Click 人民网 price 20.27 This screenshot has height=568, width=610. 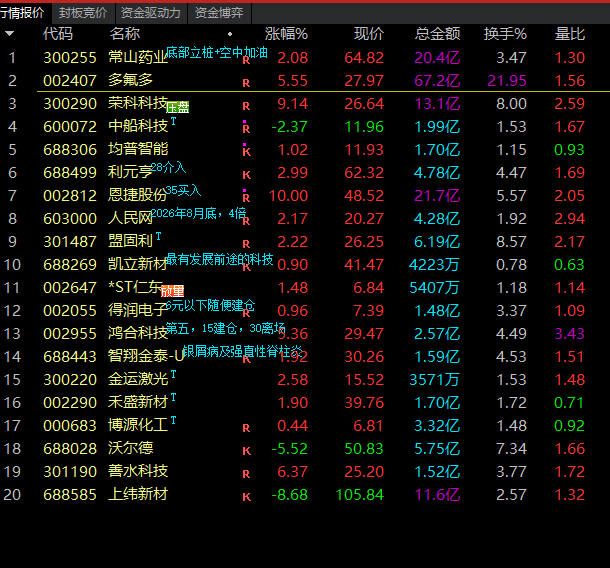364,218
